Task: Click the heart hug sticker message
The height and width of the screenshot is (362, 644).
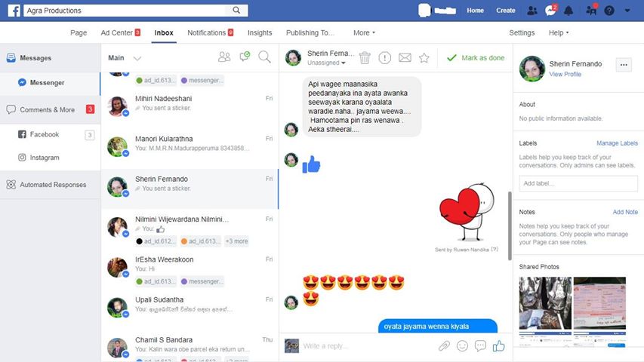Action: pyautogui.click(x=467, y=211)
